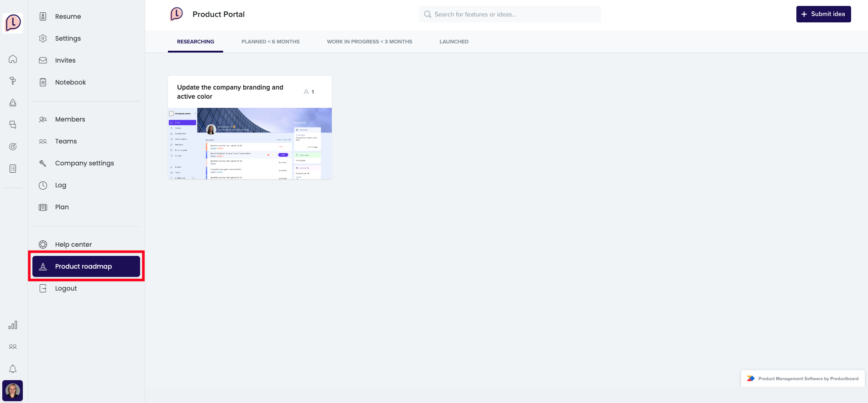Open the Notebook menu item

(x=70, y=82)
